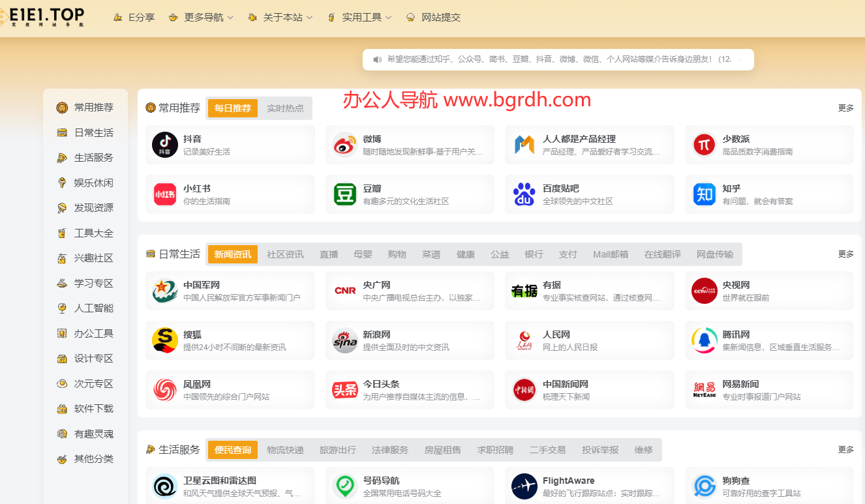Click the Xiaohongshu (小红书) red icon
865x504 pixels.
164,194
